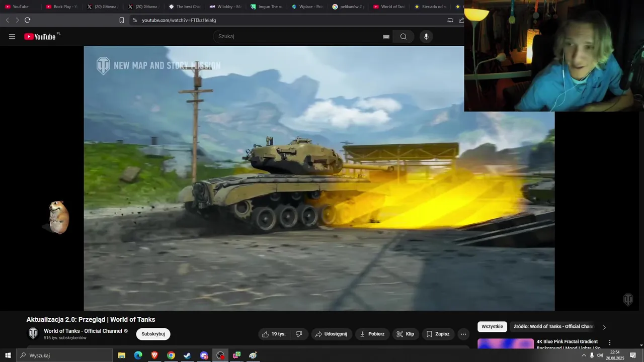Show hidden system tray icons

[x=584, y=355]
